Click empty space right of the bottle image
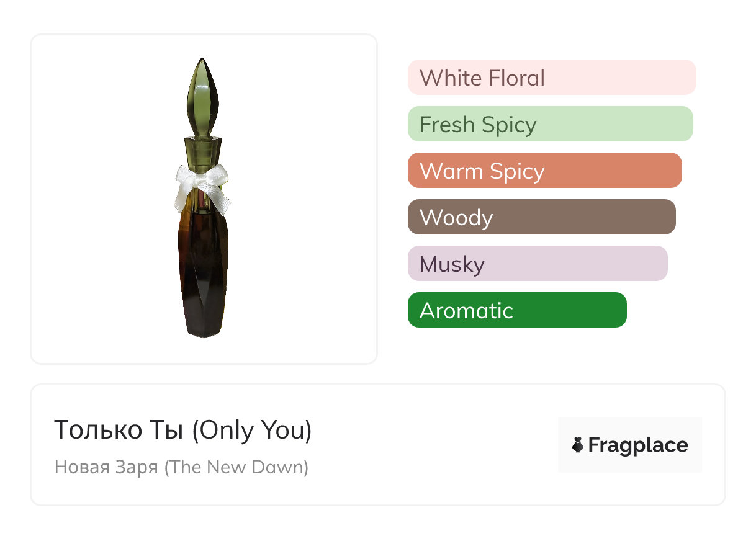Image resolution: width=756 pixels, height=536 pixels. tap(310, 199)
